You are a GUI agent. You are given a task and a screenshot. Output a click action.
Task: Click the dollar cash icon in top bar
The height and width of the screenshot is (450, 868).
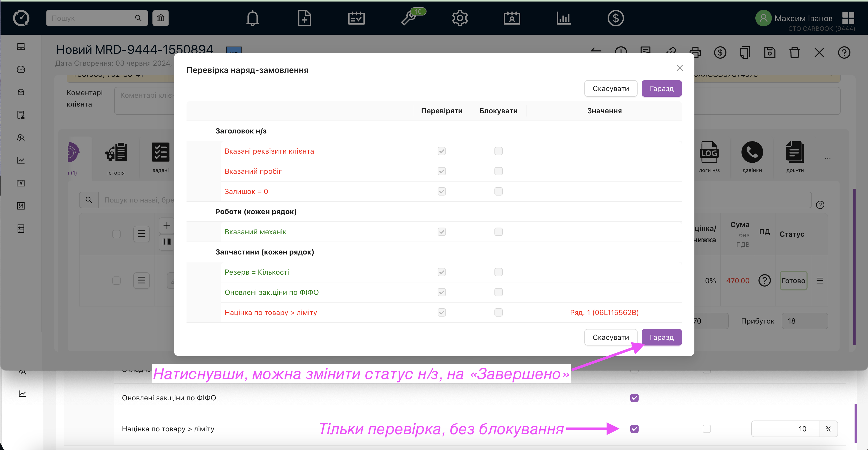coord(615,18)
